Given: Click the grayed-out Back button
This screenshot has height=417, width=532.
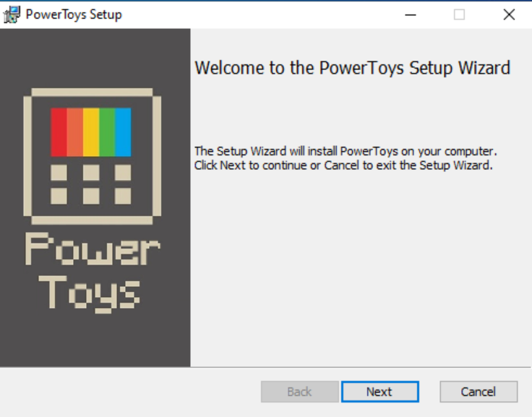Looking at the screenshot, I should [x=299, y=392].
